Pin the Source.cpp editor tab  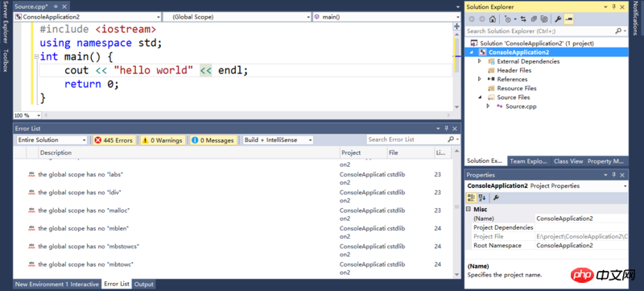pyautogui.click(x=56, y=7)
